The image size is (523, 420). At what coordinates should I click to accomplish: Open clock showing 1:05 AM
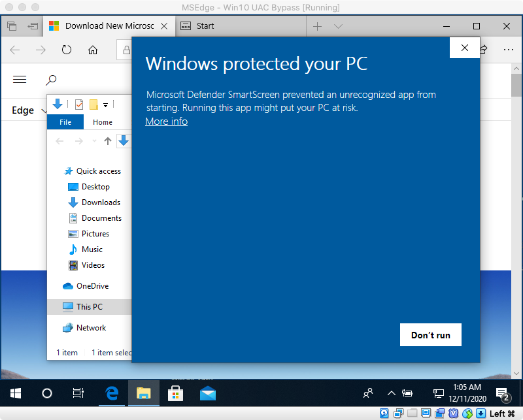click(467, 393)
